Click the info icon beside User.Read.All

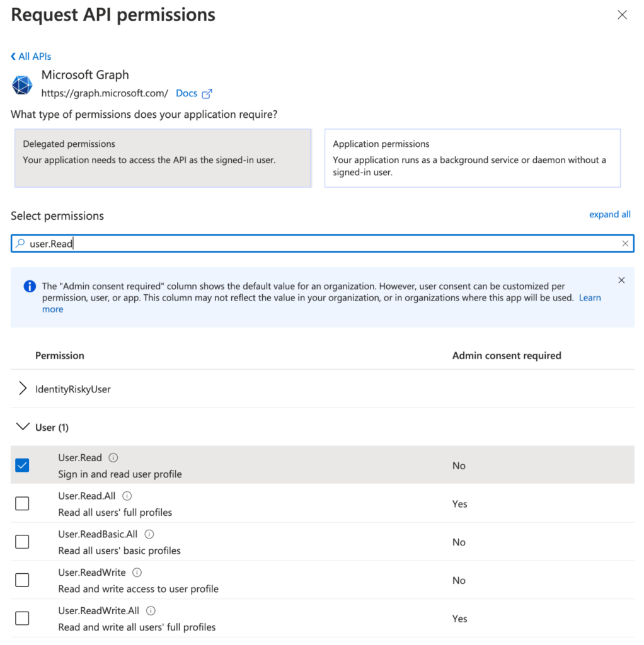point(127,496)
